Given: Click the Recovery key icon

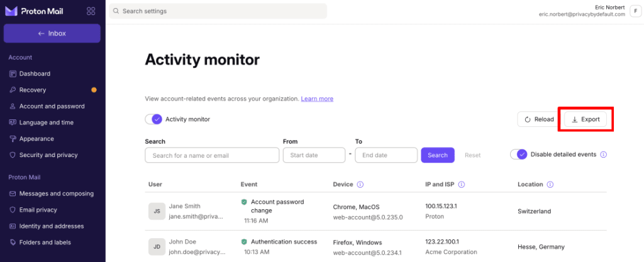Looking at the screenshot, I should pos(13,90).
